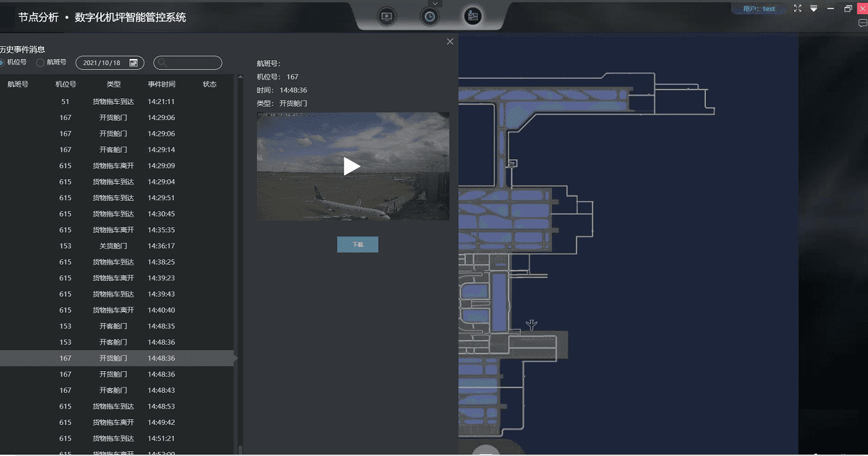This screenshot has width=868, height=456.
Task: Click the calendar icon in date field
Action: coord(134,63)
